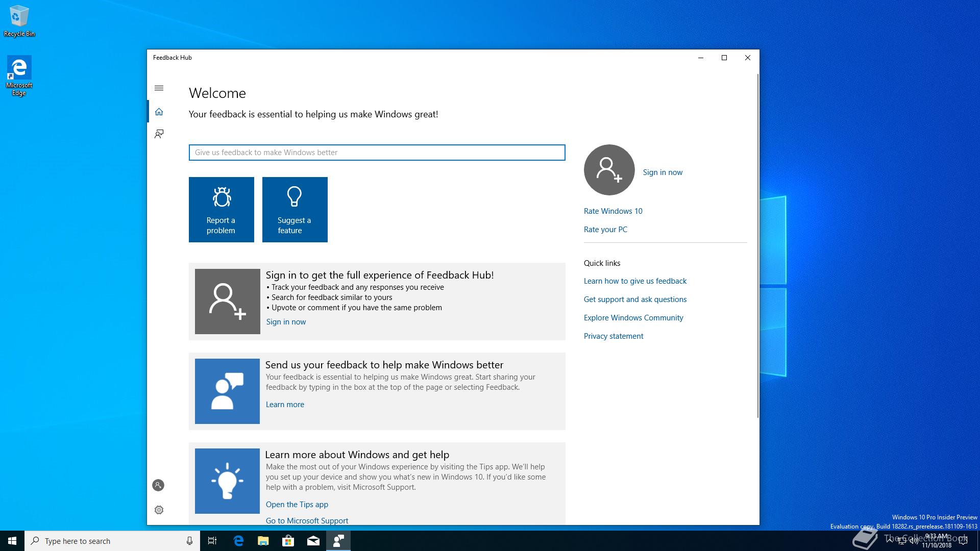Open the Rate Windows 10 link
980x551 pixels.
tap(613, 211)
